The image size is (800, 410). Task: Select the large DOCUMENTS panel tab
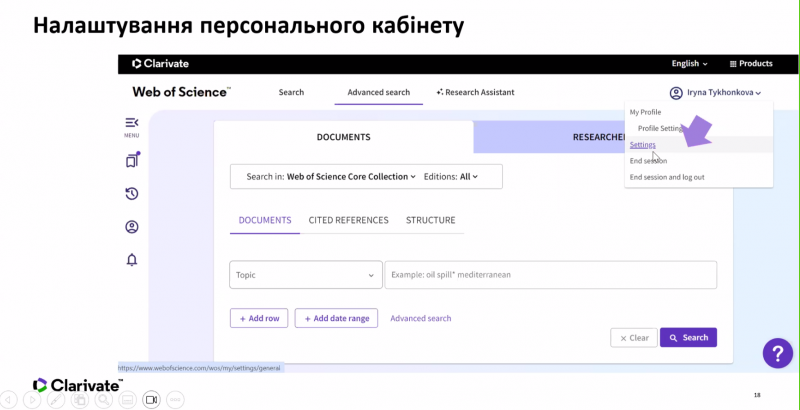343,137
